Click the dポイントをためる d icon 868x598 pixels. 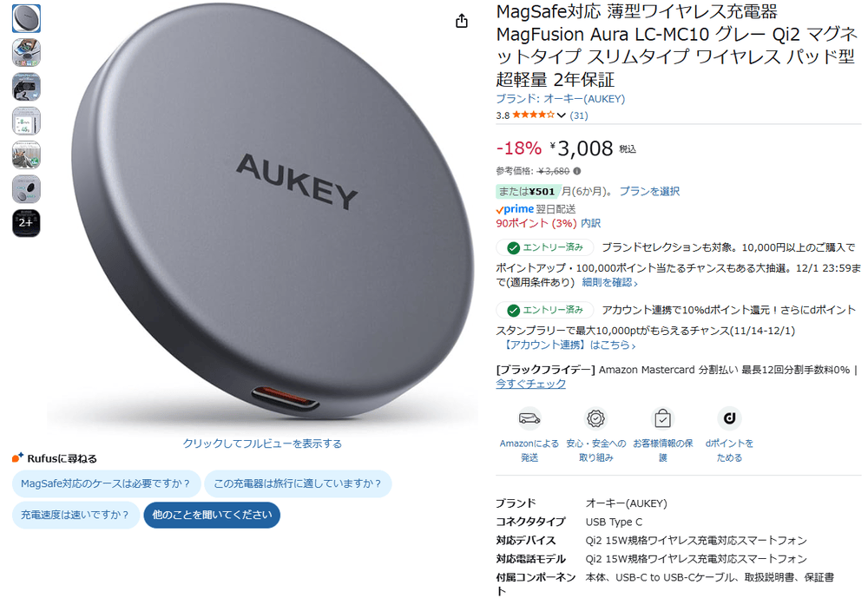[729, 418]
